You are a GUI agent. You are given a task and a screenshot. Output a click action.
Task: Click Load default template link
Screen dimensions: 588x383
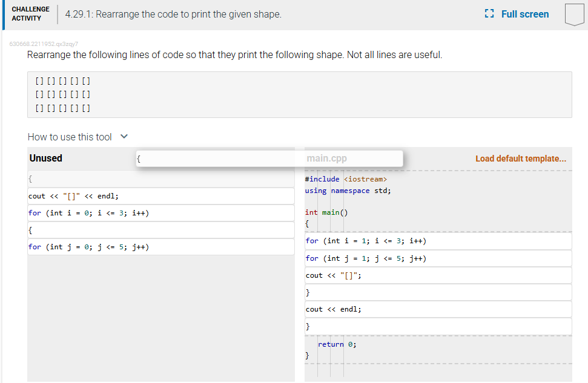(521, 159)
